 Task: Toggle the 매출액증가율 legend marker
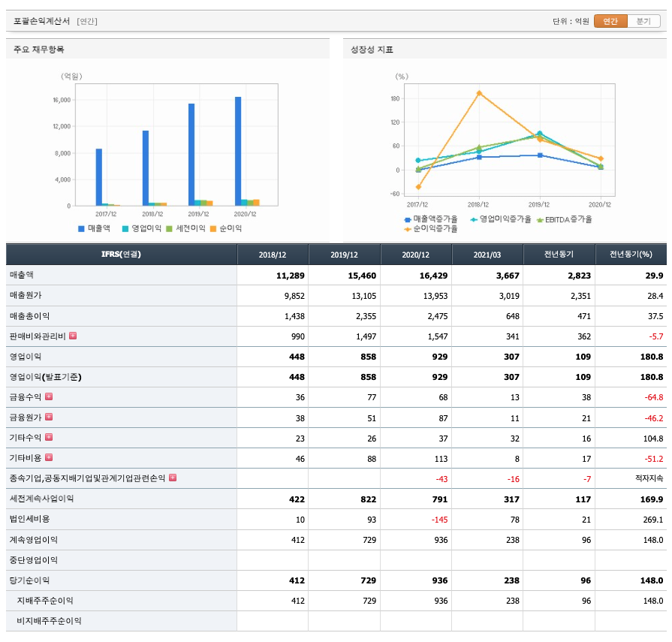[x=408, y=220]
